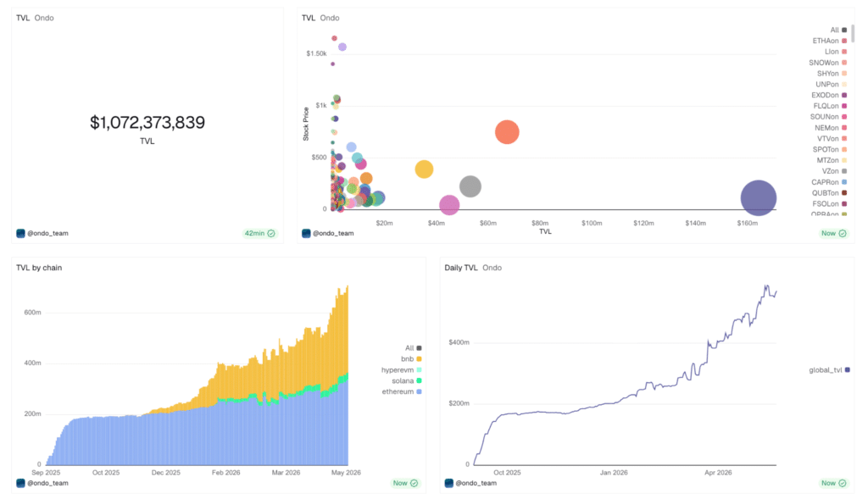Select the yellow bubble near $35m TVL
This screenshot has height=499, width=868.
pos(424,169)
